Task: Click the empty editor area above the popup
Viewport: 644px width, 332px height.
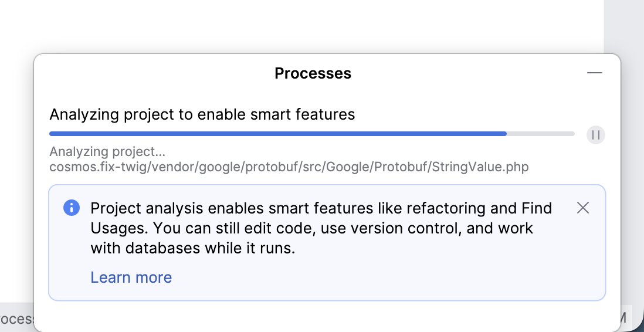Action: coord(301,26)
